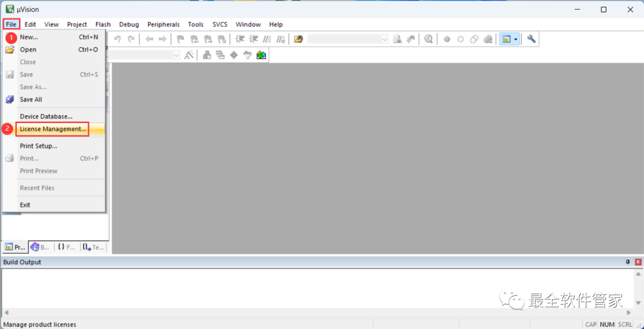Close the Build Output panel
The image size is (644, 329).
click(638, 262)
